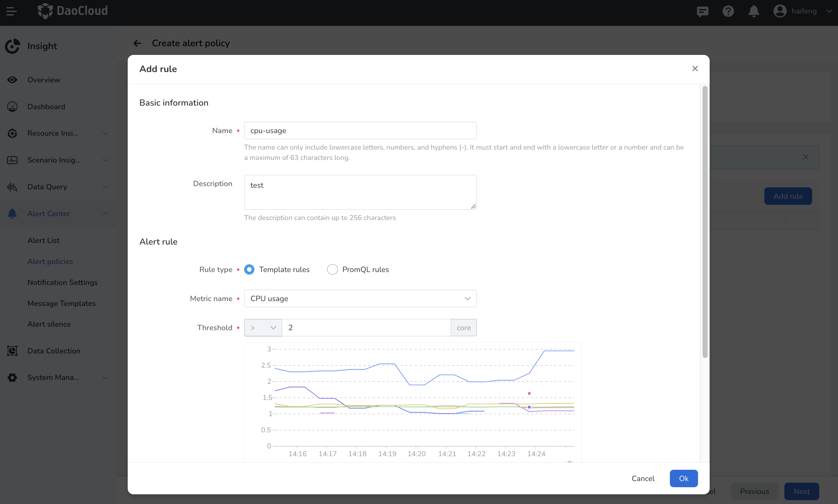Go to Alert policies
838x504 pixels.
[50, 261]
